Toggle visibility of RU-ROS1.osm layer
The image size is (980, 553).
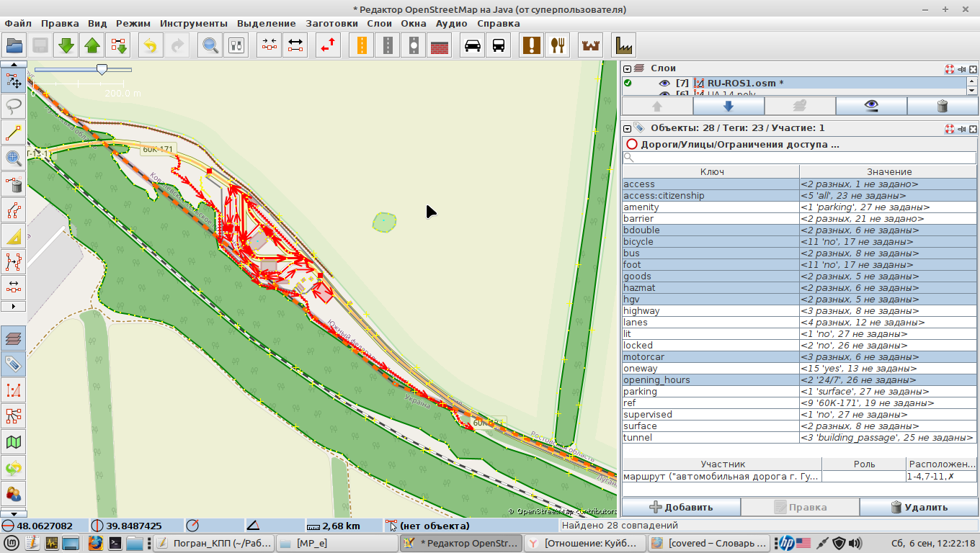[664, 83]
